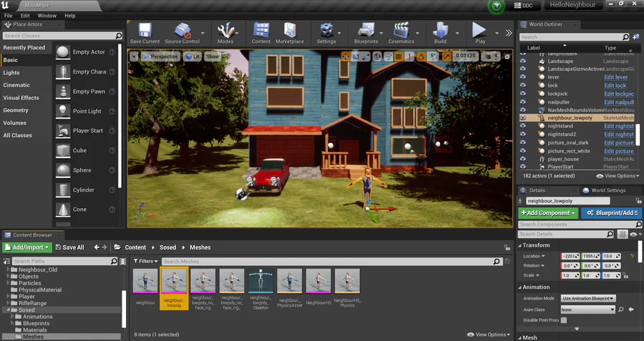Viewport: 644px width, 341px height.
Task: Open the Content Browser Filters dropdown
Action: [x=146, y=261]
